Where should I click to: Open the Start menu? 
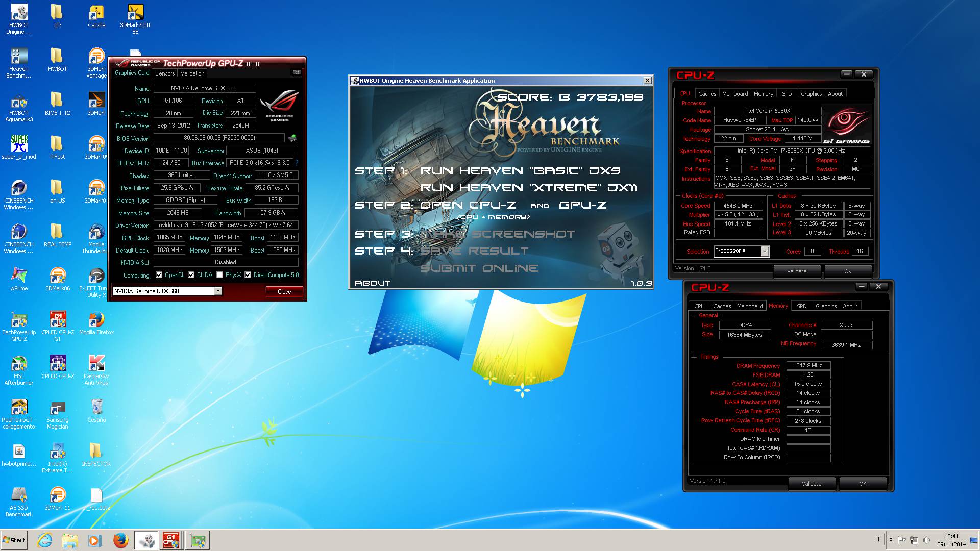pos(14,540)
